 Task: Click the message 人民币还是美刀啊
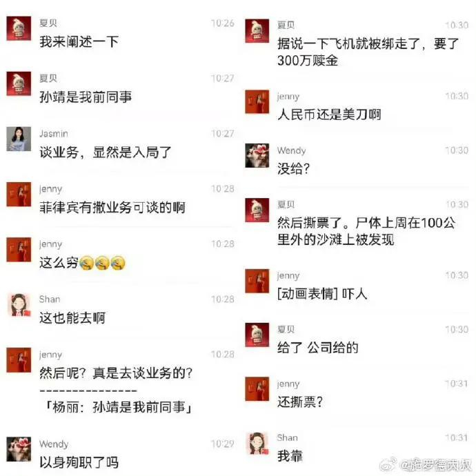329,115
